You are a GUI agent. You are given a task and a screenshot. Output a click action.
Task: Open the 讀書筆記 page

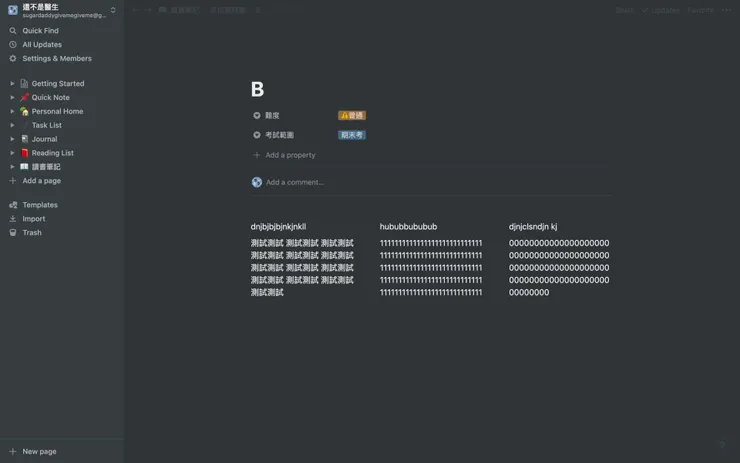click(46, 167)
